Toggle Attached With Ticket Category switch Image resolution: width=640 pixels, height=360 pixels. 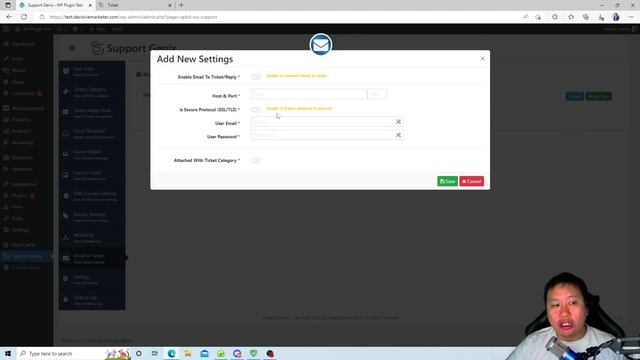[x=256, y=160]
